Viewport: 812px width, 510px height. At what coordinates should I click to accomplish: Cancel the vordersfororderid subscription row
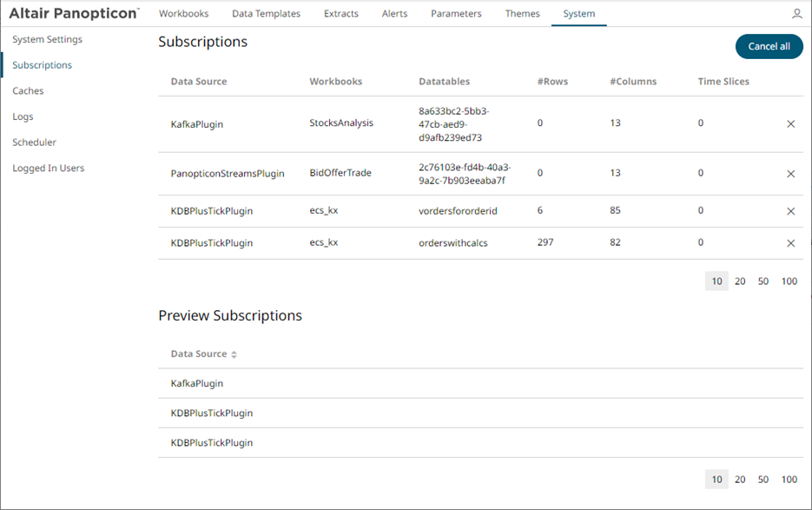(x=790, y=211)
